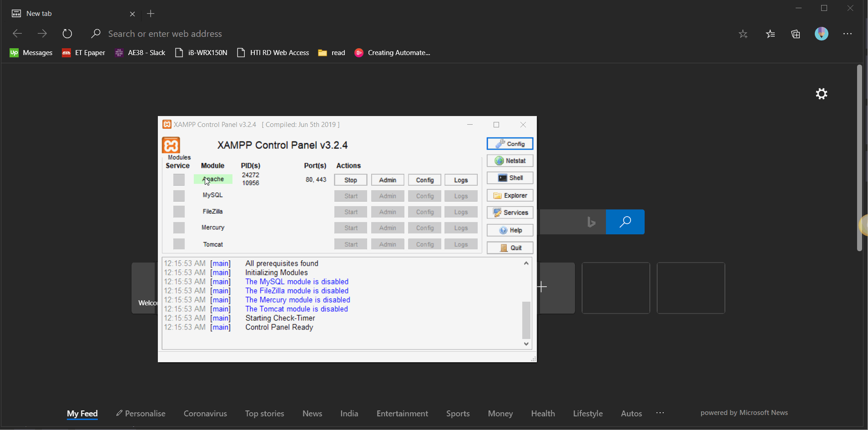Switch to Top stories tab
This screenshot has height=430, width=868.
click(265, 414)
